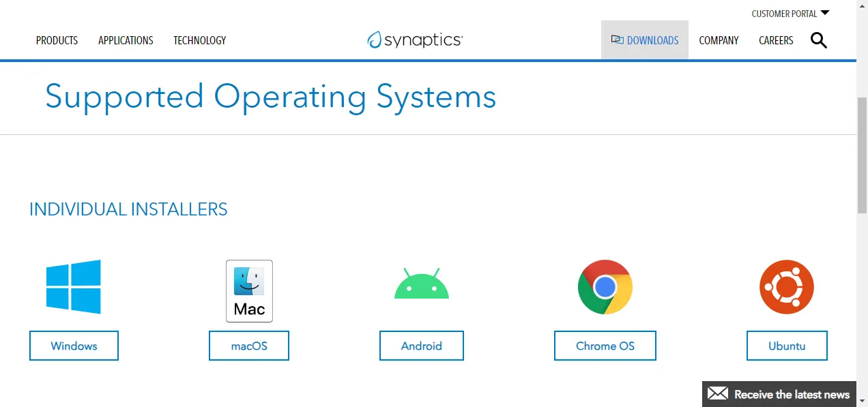Screen dimensions: 868x407
Task: Open search with the magnifier icon
Action: click(819, 40)
